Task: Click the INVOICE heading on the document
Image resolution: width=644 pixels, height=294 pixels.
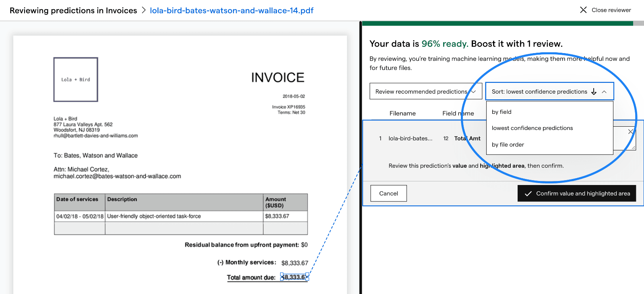Action: pyautogui.click(x=278, y=77)
